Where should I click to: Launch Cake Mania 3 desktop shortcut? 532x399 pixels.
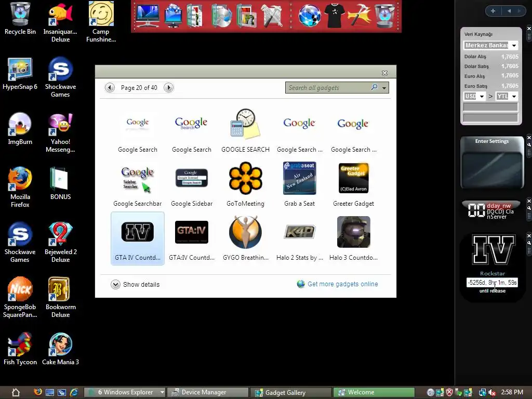(x=60, y=349)
